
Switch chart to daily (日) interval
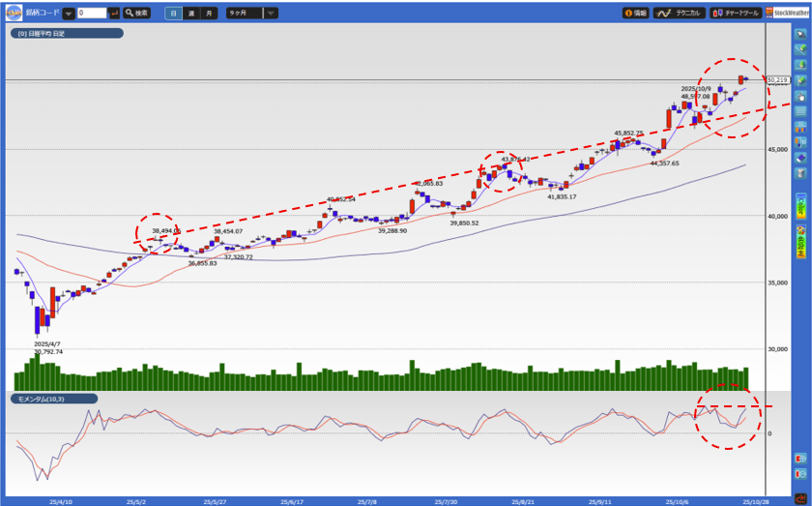[173, 14]
